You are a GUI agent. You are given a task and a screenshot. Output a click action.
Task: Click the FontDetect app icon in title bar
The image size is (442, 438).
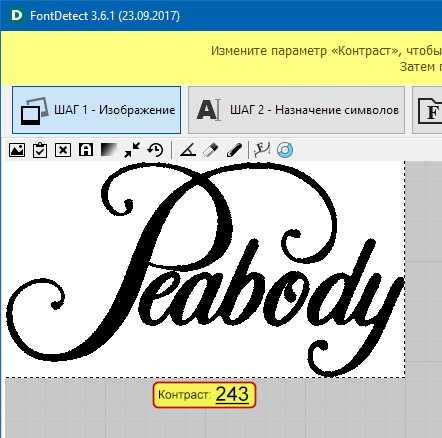[x=17, y=15]
